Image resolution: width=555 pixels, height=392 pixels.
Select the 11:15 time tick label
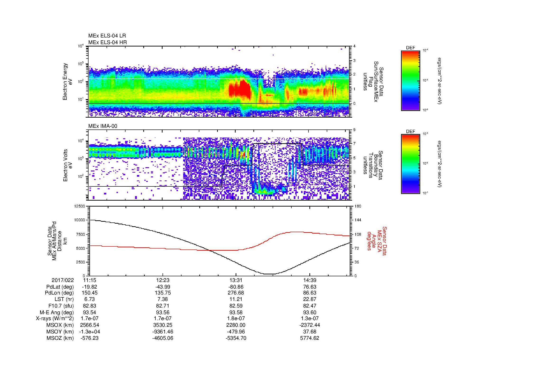click(89, 280)
